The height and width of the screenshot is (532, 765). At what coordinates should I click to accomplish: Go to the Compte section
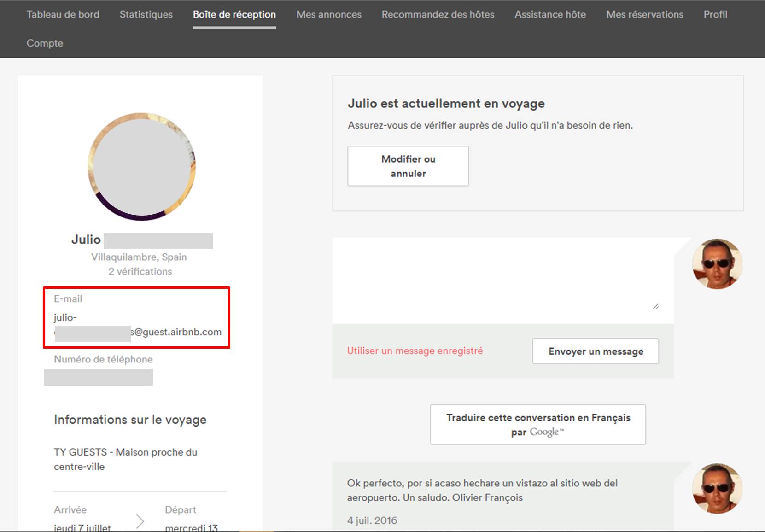[x=45, y=43]
